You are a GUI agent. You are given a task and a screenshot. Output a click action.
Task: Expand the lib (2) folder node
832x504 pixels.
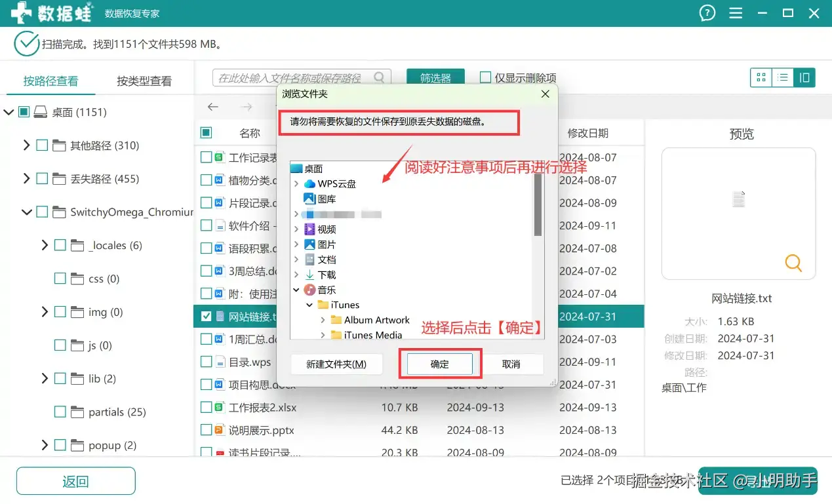tap(45, 378)
